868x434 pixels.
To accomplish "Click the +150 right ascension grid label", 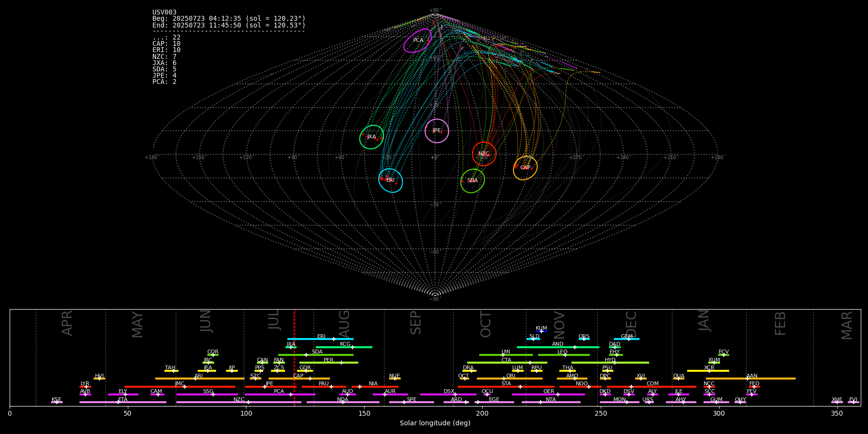I will [198, 157].
